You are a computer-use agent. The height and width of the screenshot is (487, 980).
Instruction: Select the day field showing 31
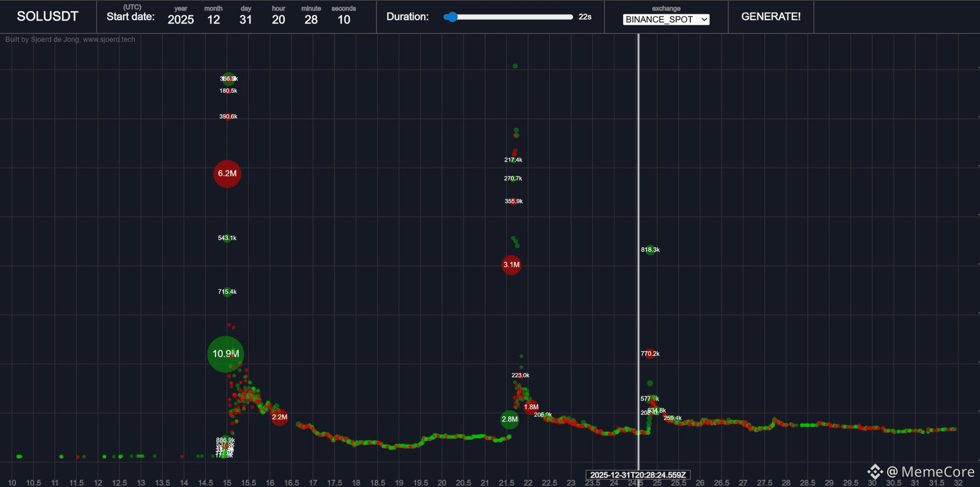click(246, 19)
